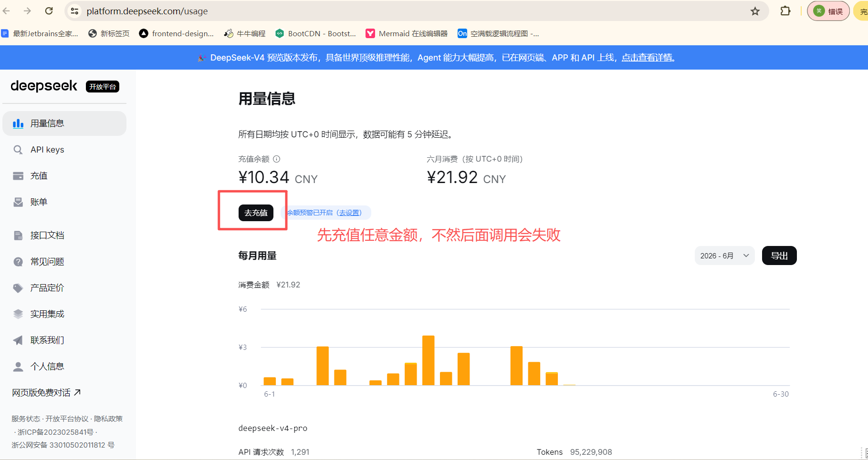Screen dimensions: 868x460
Task: Open the 浙ICP备2023025841号 footer link
Action: coord(55,432)
